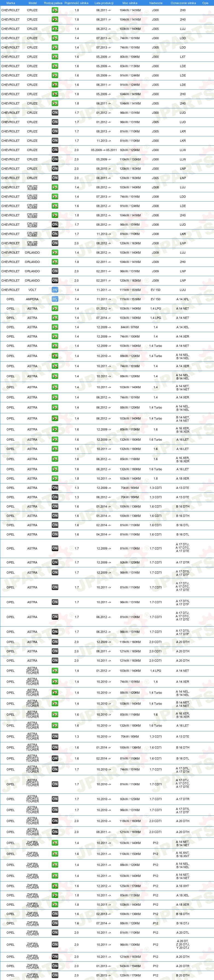Click the Moc silnika column header
This screenshot has height=980, width=214.
130,3
